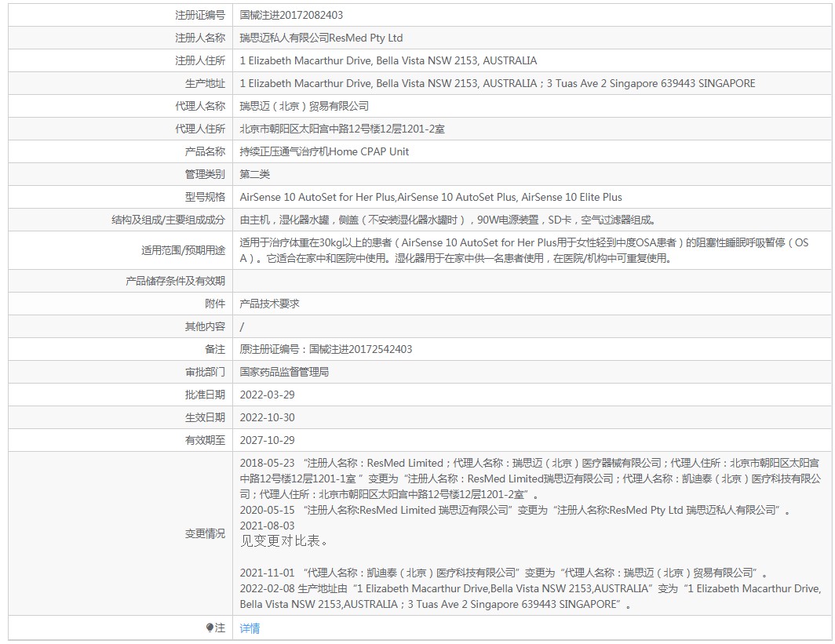Click the 结构及组成/主要组成成分 label

click(x=168, y=220)
